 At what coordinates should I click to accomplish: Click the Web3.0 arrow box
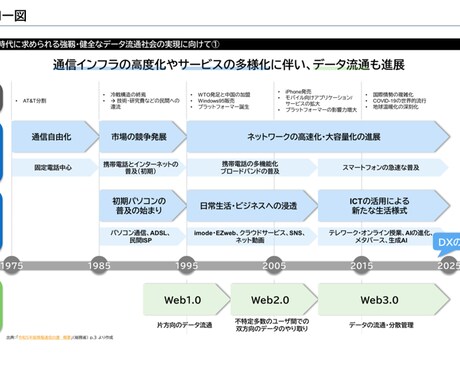click(x=384, y=300)
